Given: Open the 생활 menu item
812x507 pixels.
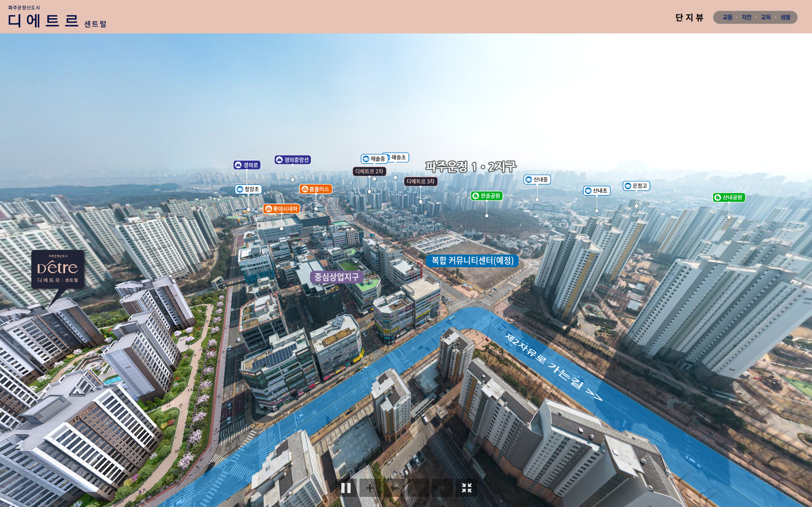Looking at the screenshot, I should click(785, 17).
